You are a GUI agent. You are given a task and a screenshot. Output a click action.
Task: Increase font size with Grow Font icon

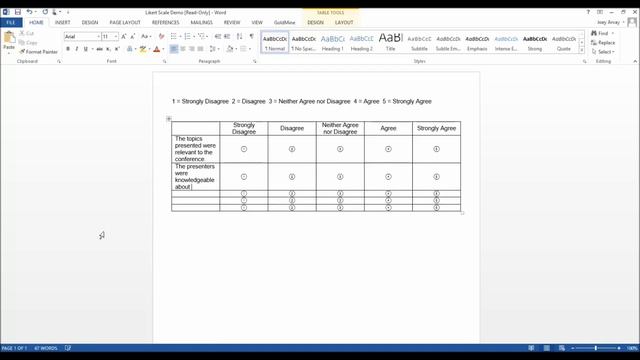[124, 37]
